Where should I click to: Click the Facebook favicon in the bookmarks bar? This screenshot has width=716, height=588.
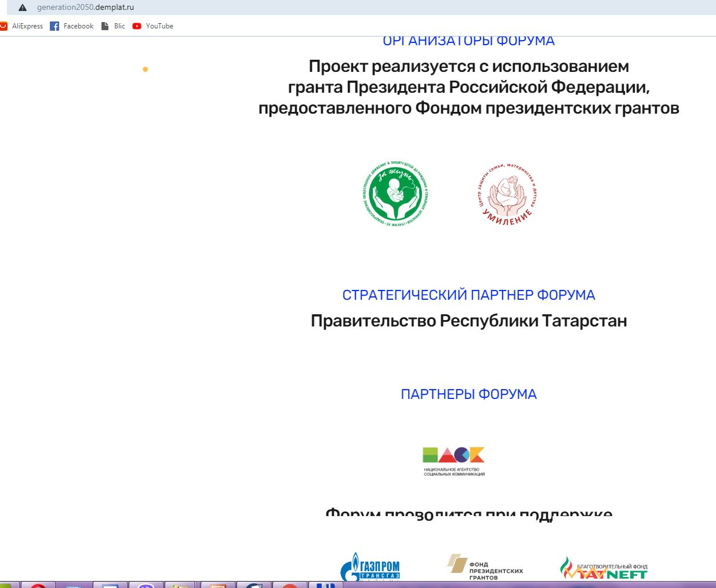pyautogui.click(x=54, y=26)
